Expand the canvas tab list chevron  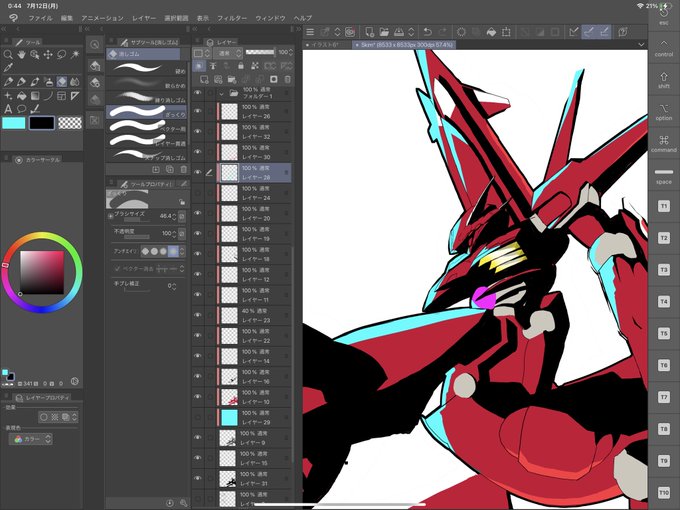(641, 44)
